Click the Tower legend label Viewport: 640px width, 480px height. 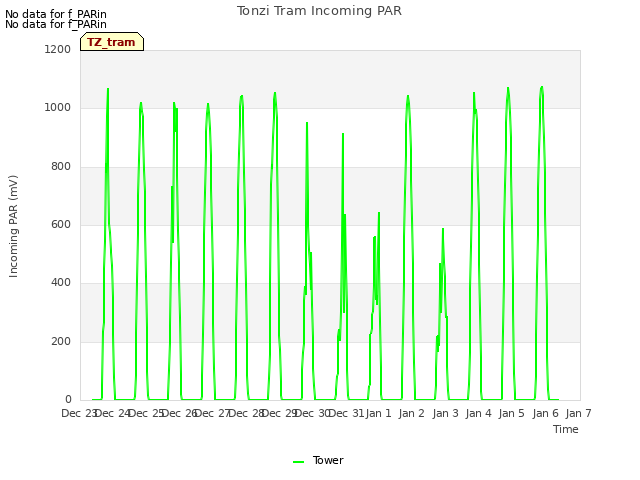pos(328,460)
